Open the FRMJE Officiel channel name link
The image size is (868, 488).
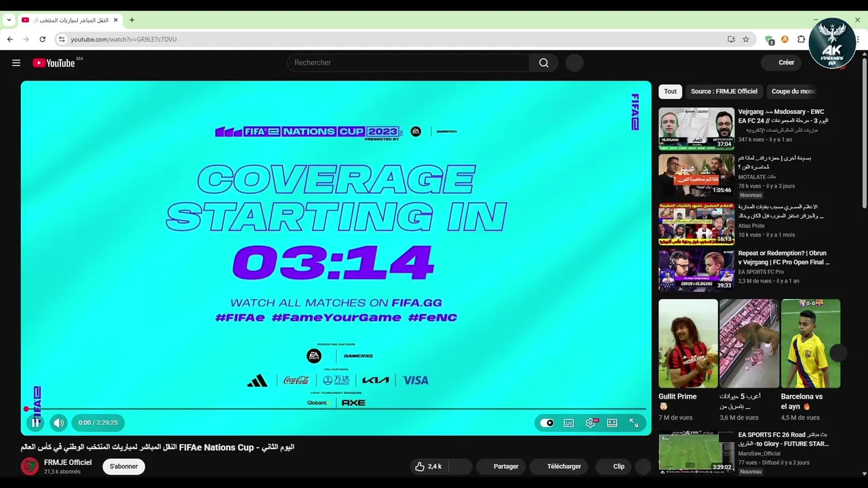[x=68, y=462]
